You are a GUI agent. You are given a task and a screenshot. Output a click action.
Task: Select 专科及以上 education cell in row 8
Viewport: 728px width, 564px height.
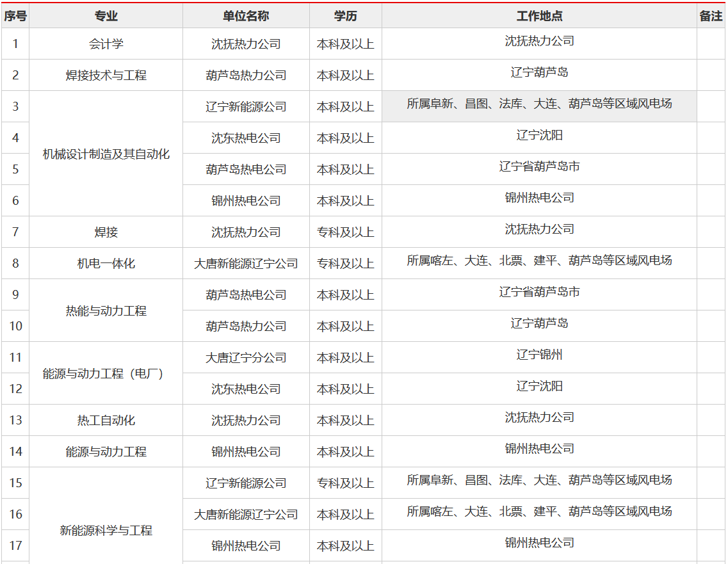pos(345,264)
